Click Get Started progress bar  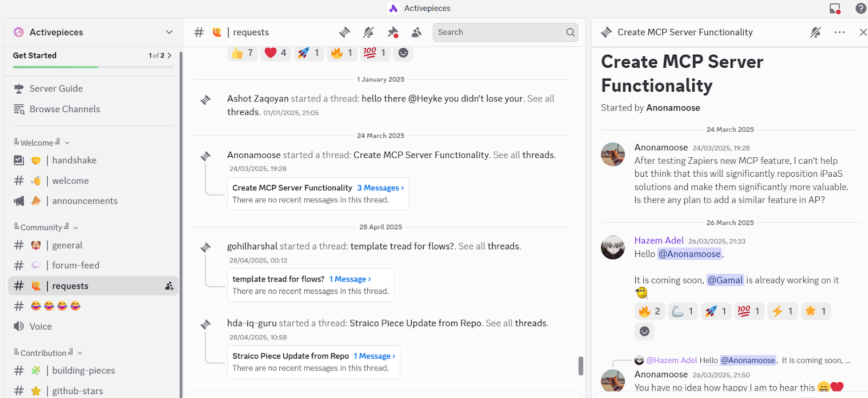pos(93,67)
